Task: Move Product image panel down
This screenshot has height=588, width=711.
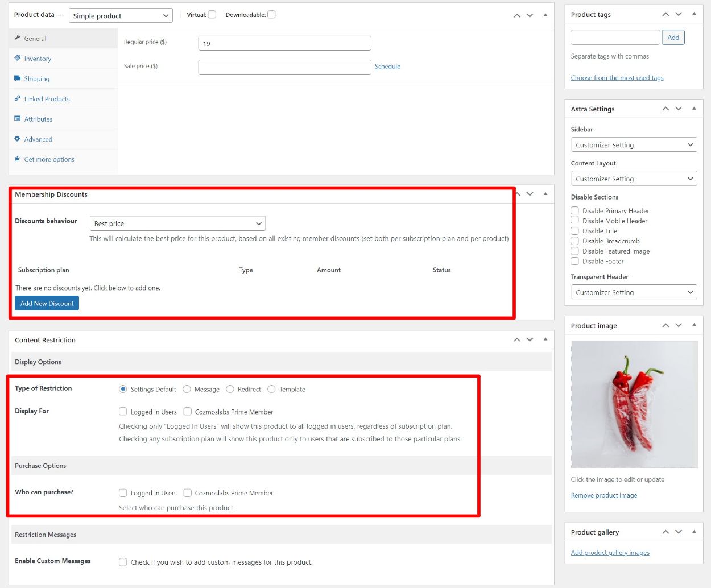Action: tap(679, 325)
